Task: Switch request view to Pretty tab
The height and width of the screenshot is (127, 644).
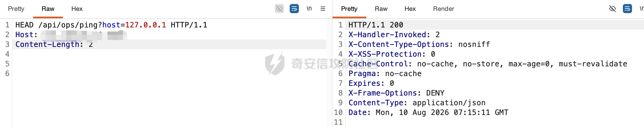Action: click(x=16, y=9)
